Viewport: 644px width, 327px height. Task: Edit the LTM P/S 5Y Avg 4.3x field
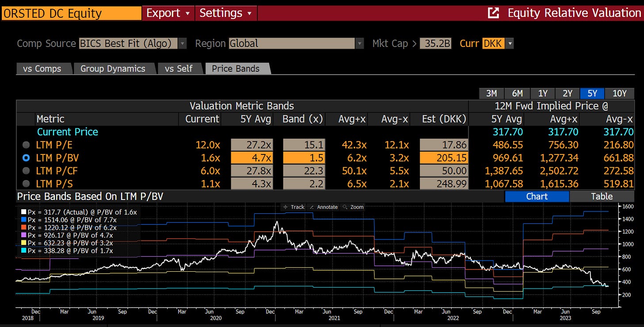[x=251, y=183]
